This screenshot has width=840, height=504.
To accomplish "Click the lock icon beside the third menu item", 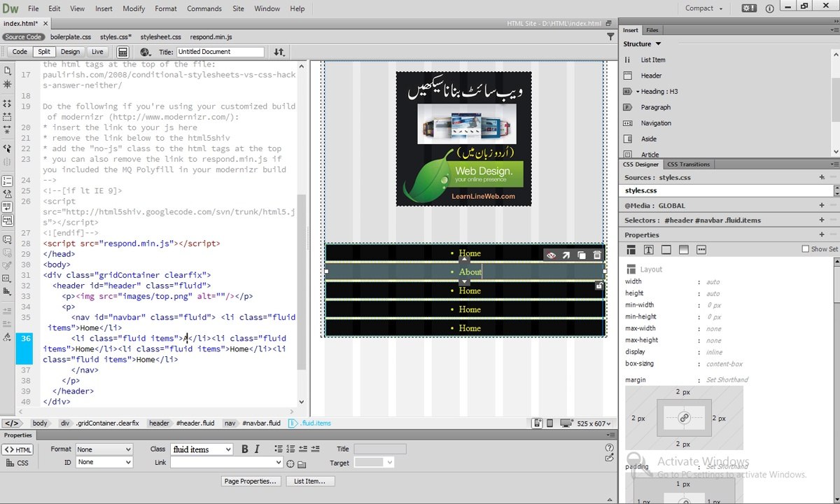I will pos(599,286).
